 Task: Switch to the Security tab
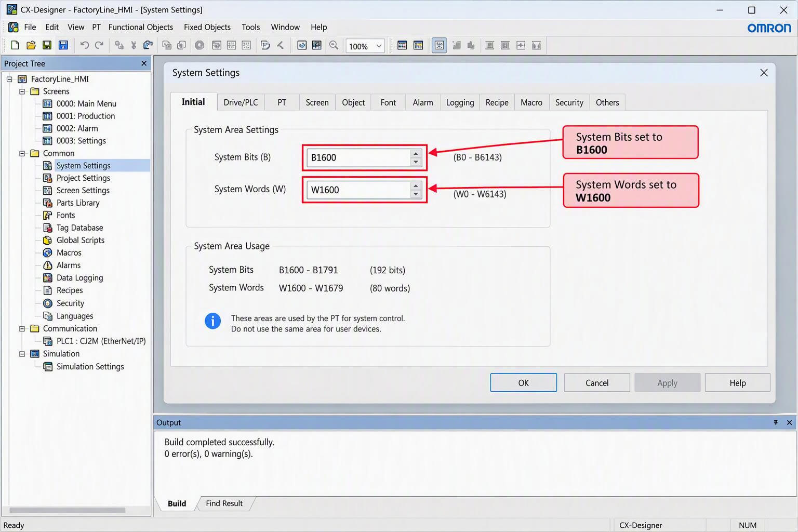569,102
